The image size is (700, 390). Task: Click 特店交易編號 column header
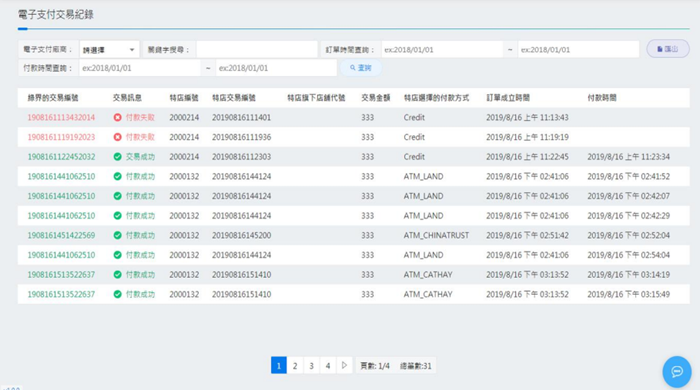(234, 98)
